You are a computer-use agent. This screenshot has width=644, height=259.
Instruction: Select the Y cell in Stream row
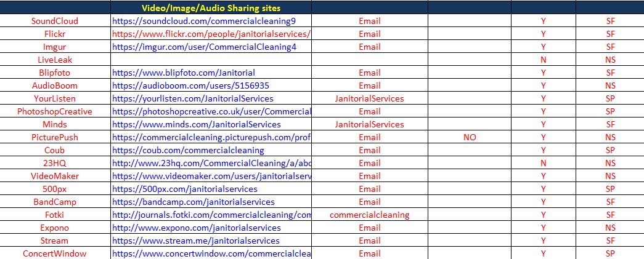[x=544, y=241]
